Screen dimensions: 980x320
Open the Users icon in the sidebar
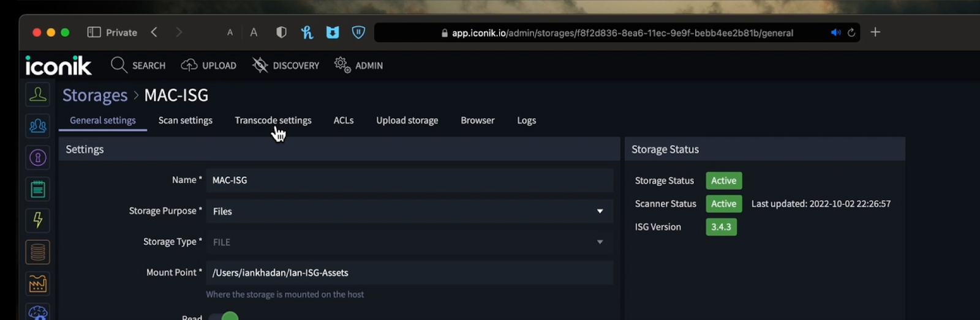(x=37, y=95)
